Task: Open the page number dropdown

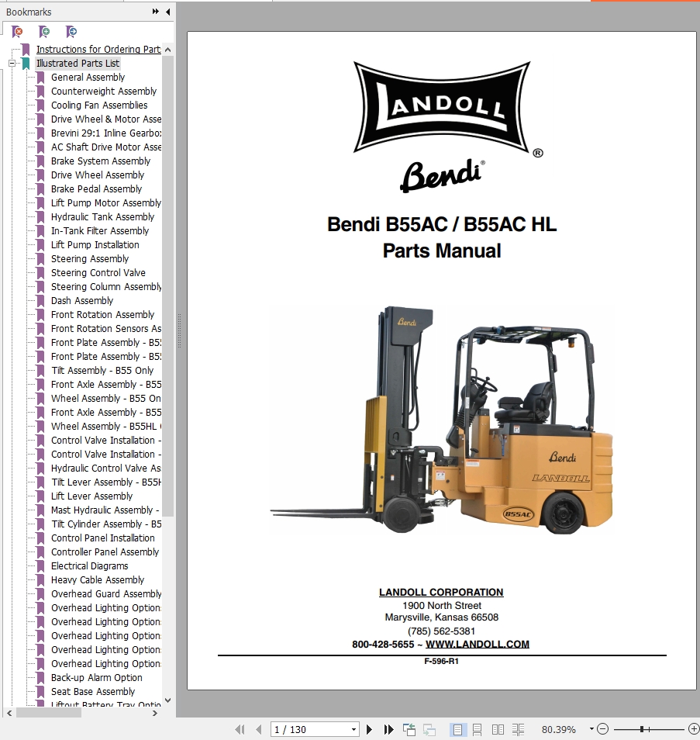Action: [x=353, y=730]
